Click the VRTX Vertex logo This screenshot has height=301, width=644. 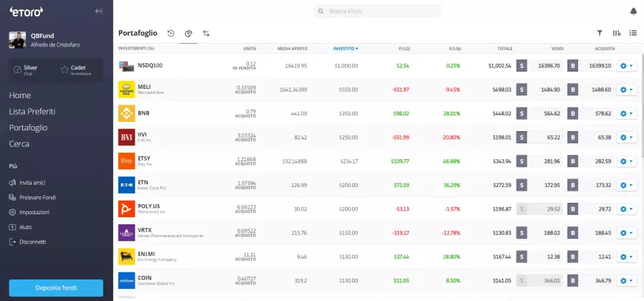point(127,233)
